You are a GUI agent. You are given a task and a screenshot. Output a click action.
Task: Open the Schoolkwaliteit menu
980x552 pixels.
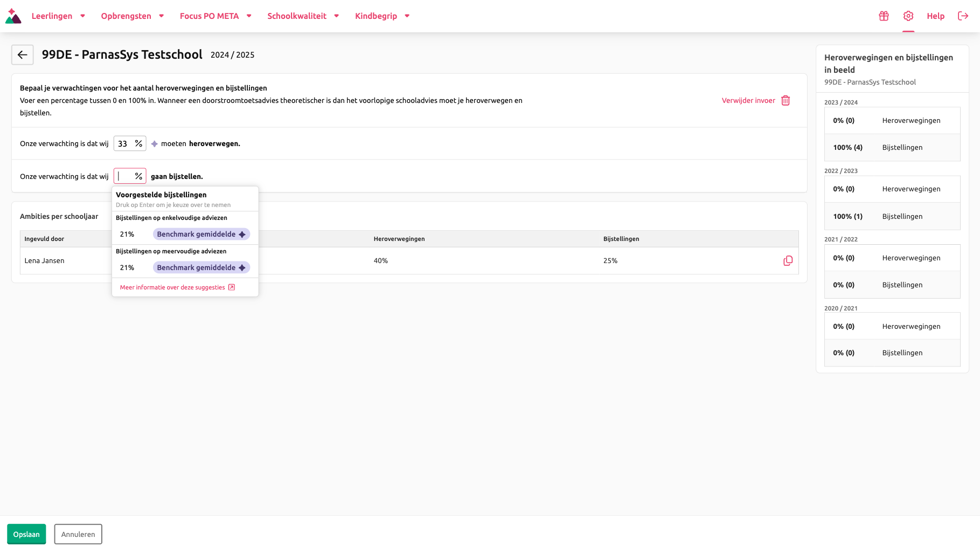(x=303, y=16)
